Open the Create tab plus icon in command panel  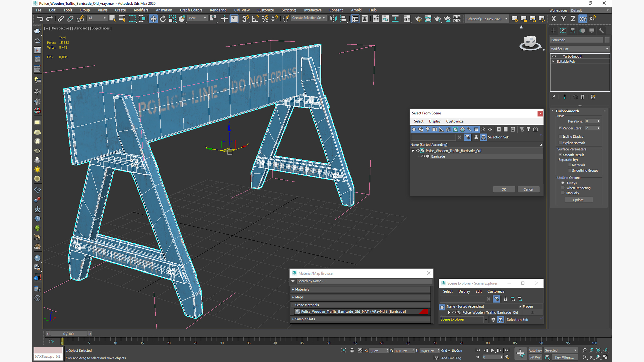(x=553, y=31)
